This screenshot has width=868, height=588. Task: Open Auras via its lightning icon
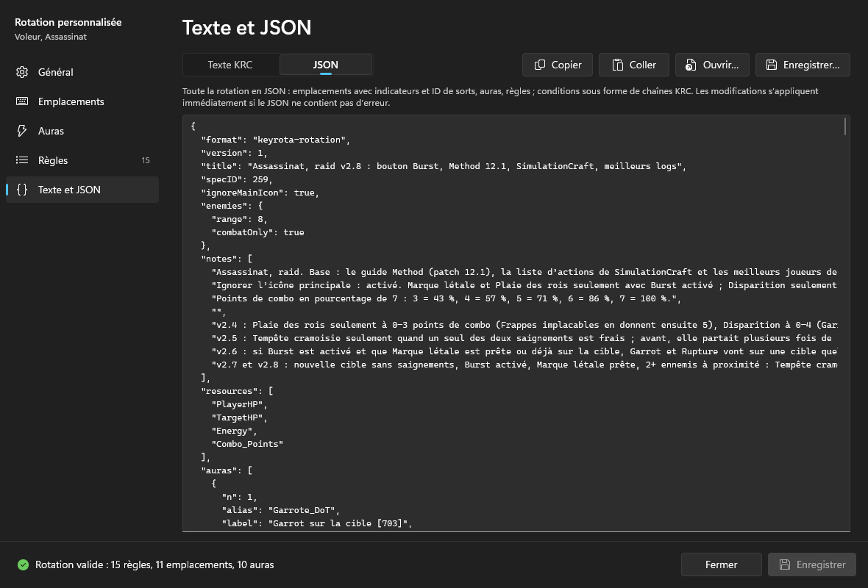click(22, 131)
